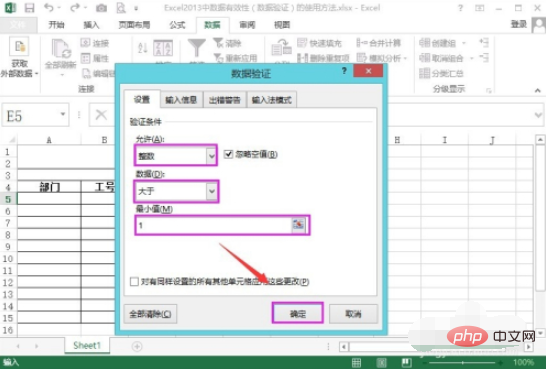This screenshot has height=369, width=546.
Task: Click the 连接 connections icon
Action: click(x=86, y=43)
